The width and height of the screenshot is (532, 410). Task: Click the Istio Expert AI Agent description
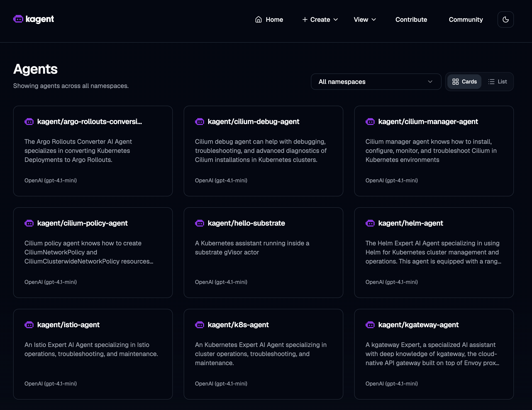point(91,349)
